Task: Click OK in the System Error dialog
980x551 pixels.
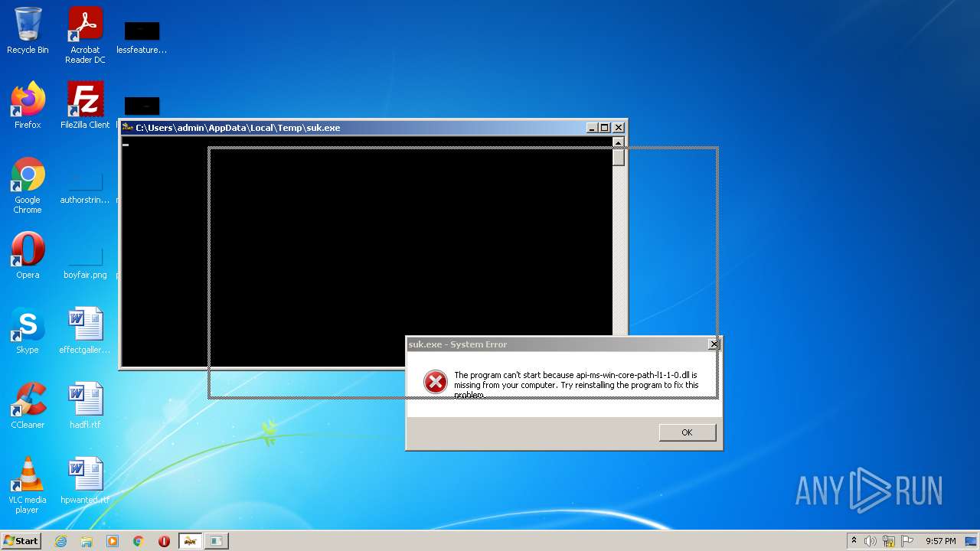Action: click(687, 432)
